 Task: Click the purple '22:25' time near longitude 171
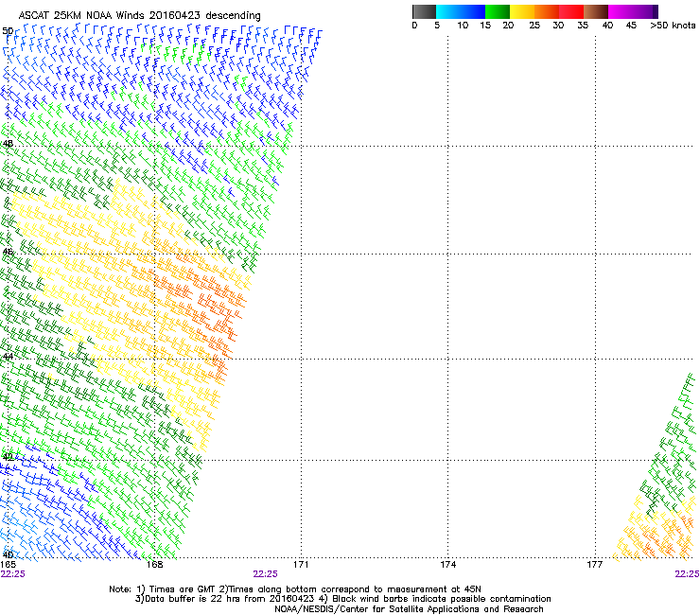(265, 574)
